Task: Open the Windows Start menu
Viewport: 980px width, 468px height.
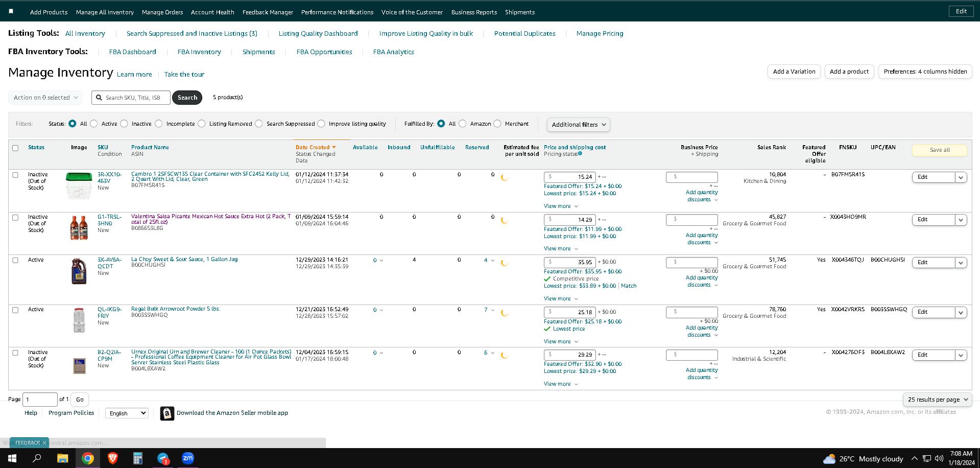Action: click(x=12, y=458)
